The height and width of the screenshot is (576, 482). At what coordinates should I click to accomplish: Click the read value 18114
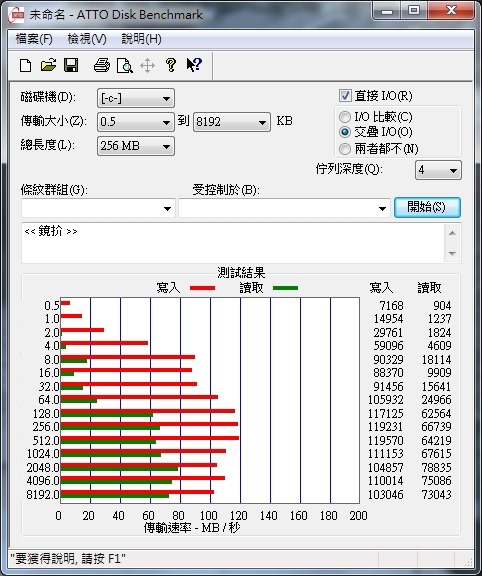click(436, 359)
